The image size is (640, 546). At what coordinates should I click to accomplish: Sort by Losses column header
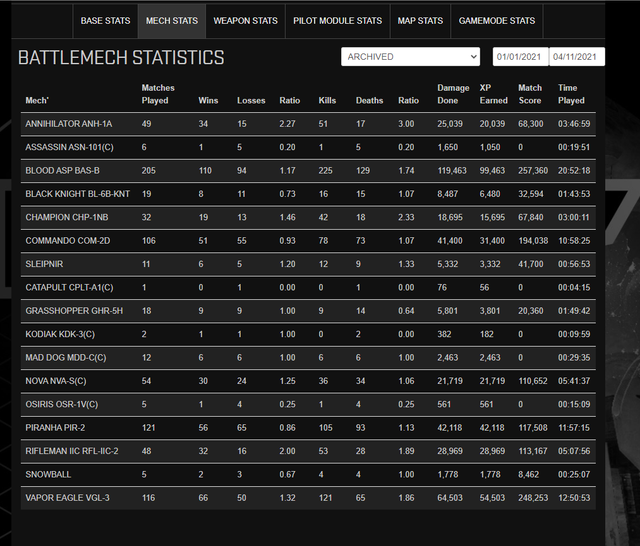coord(251,100)
